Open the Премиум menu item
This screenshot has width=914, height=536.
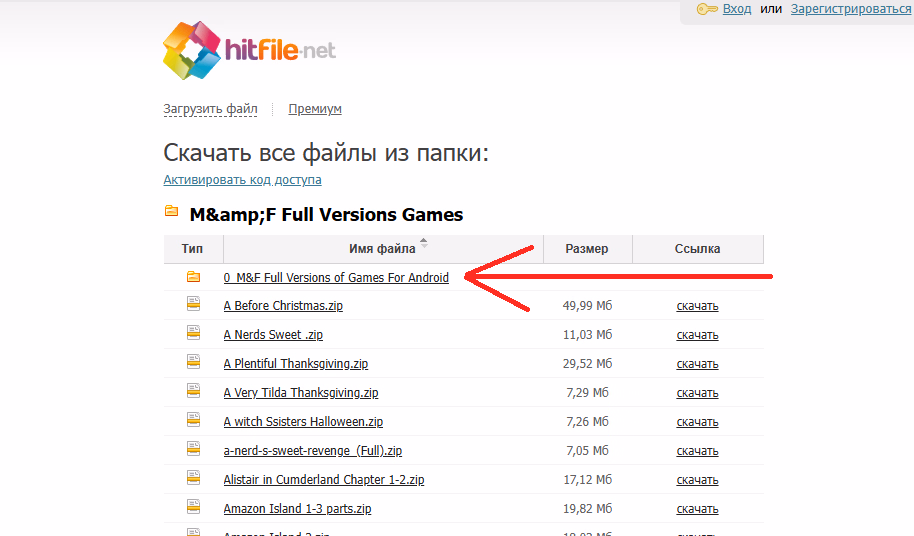(314, 109)
